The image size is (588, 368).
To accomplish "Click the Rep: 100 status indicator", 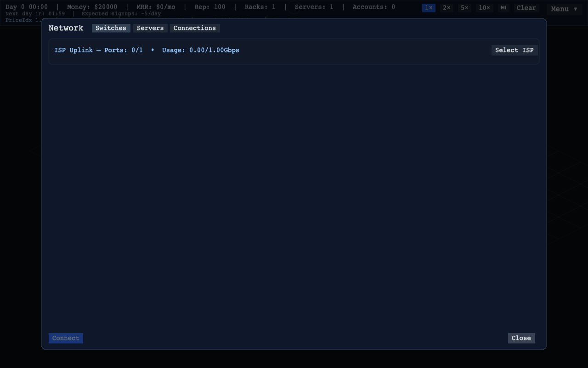I will [210, 7].
